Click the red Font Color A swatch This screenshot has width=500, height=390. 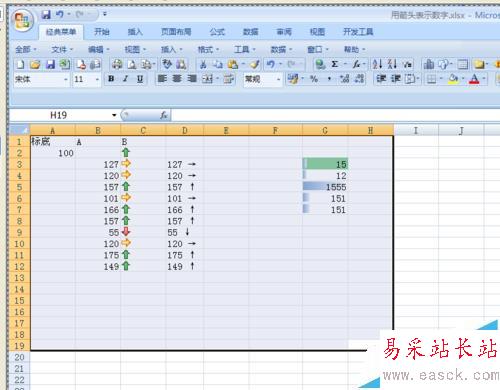click(x=474, y=79)
